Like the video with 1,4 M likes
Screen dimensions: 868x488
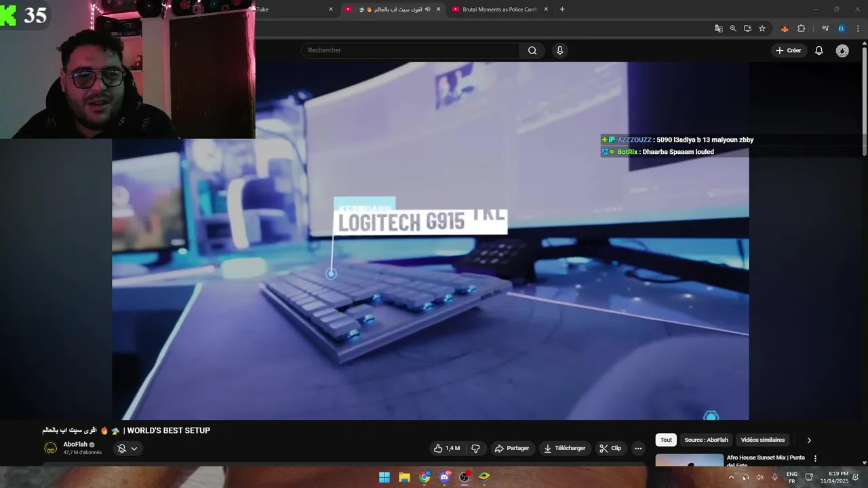[447, 448]
